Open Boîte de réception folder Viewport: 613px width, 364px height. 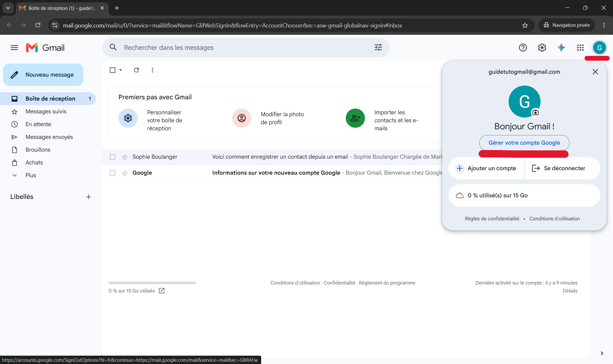coord(48,99)
